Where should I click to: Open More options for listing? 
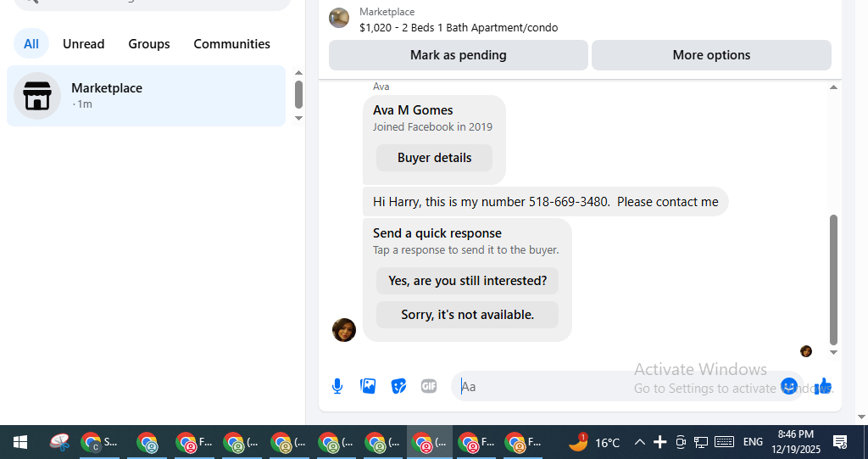711,55
